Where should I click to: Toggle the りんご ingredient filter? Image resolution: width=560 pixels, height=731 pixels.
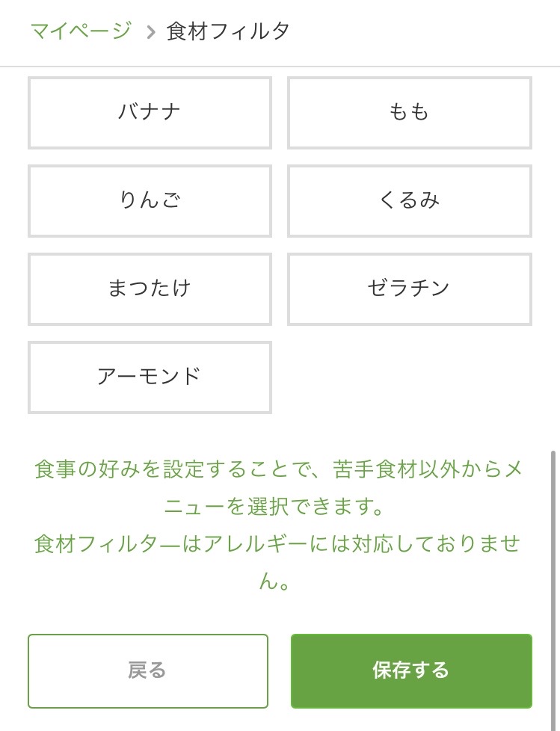coord(150,201)
